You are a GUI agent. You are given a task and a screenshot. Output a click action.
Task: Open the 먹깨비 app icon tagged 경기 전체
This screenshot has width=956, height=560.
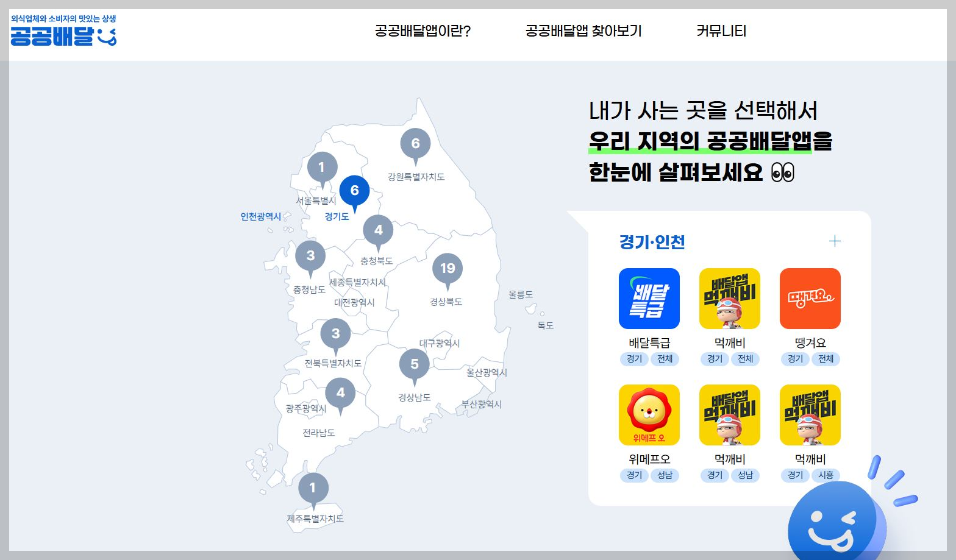pos(730,299)
